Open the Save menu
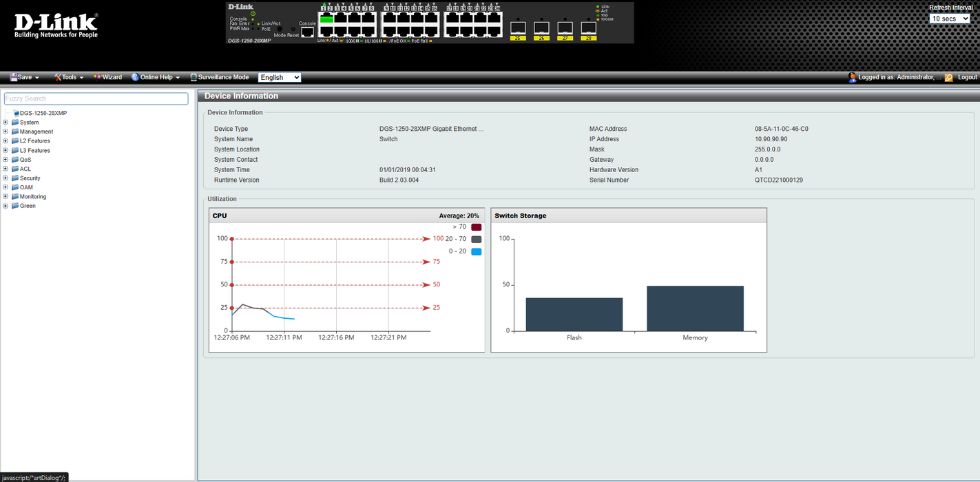 point(25,78)
